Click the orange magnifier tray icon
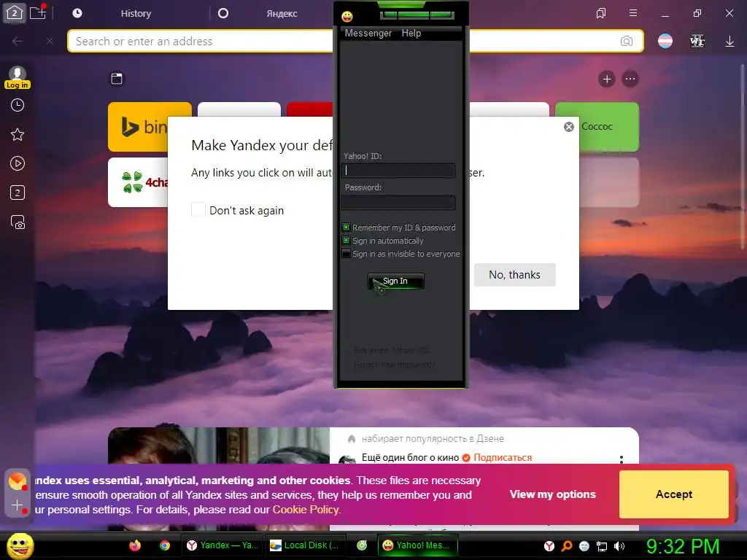Viewport: 747px width, 560px height. point(566,546)
